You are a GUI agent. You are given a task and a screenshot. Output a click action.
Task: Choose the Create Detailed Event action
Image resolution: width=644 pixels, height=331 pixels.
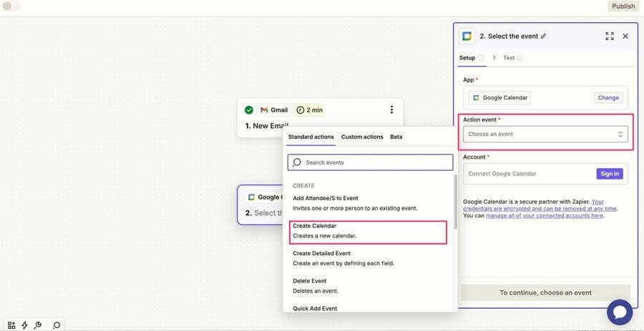[369, 258]
